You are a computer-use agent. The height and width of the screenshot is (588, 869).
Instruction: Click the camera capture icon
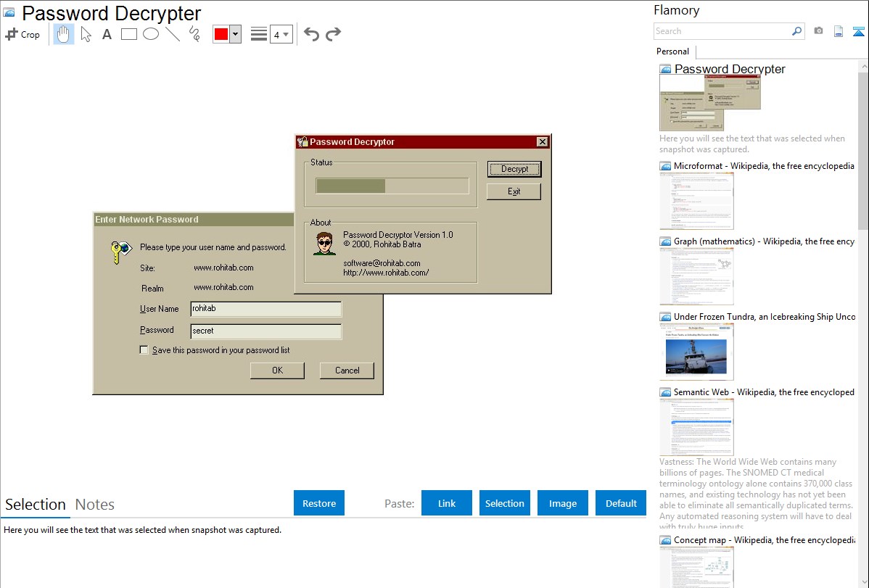point(818,31)
